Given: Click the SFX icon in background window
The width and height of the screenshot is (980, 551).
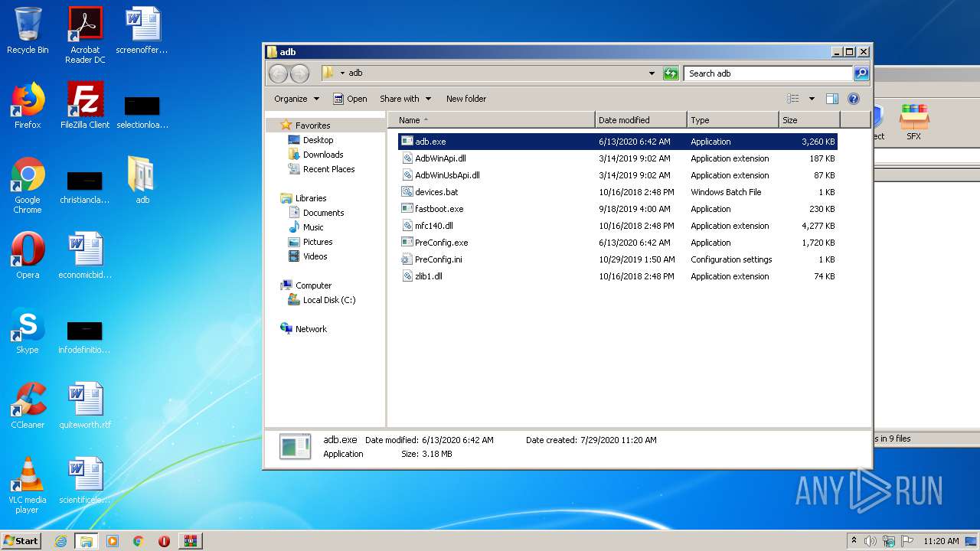Looking at the screenshot, I should tap(913, 122).
